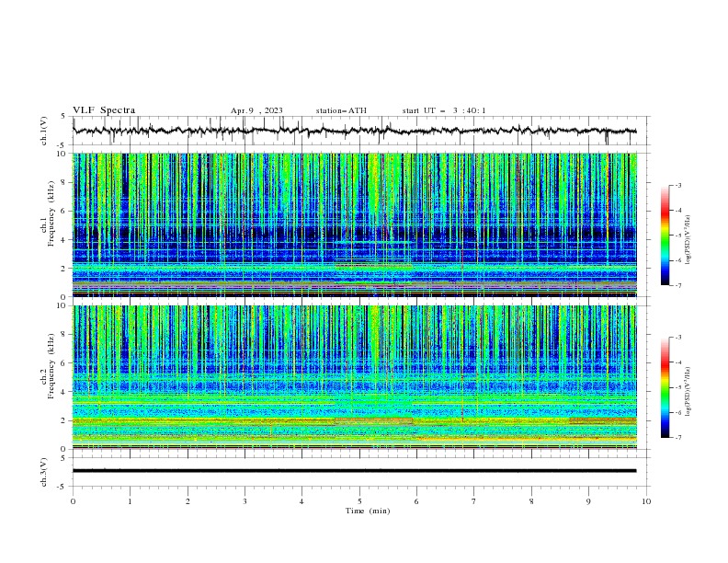Click the lower colorbar log(PSD) label
The height and width of the screenshot is (563, 728).
[688, 392]
